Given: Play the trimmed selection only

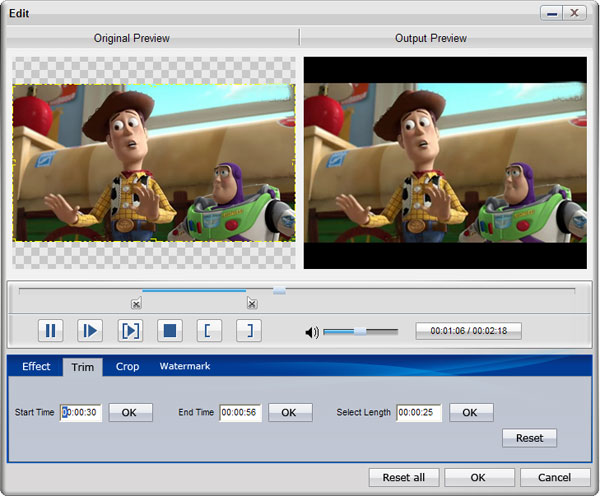Looking at the screenshot, I should 130,331.
